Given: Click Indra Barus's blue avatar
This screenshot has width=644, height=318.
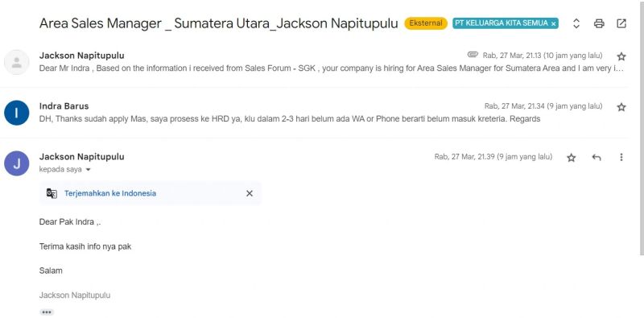Looking at the screenshot, I should click(x=16, y=113).
